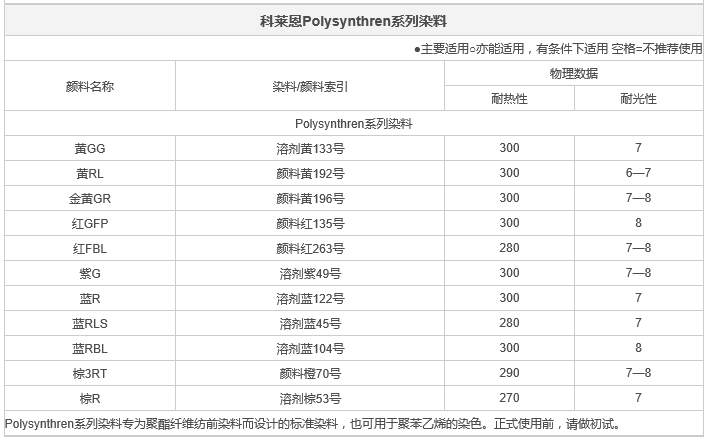Select the 金黄GR name cell
The height and width of the screenshot is (437, 705).
click(90, 199)
